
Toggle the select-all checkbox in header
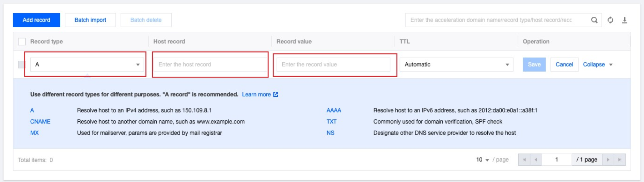[22, 42]
